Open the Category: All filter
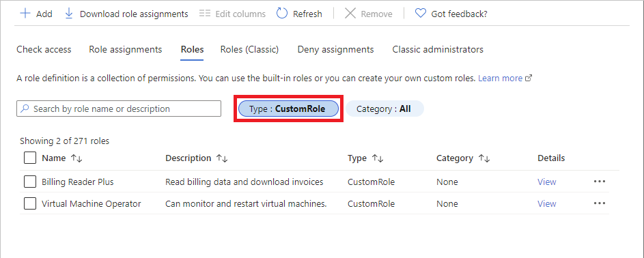644x258 pixels. (x=384, y=109)
